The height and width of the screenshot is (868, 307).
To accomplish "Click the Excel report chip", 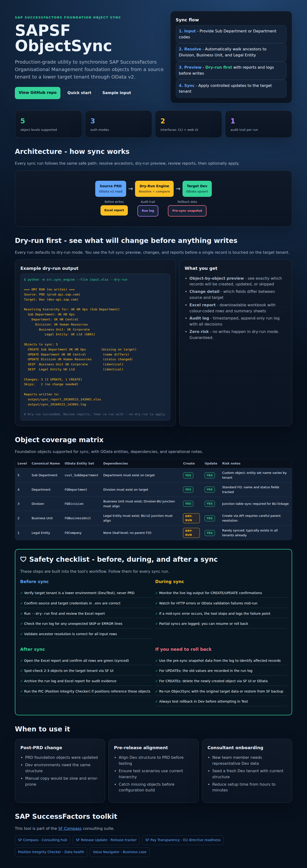I will click(114, 210).
